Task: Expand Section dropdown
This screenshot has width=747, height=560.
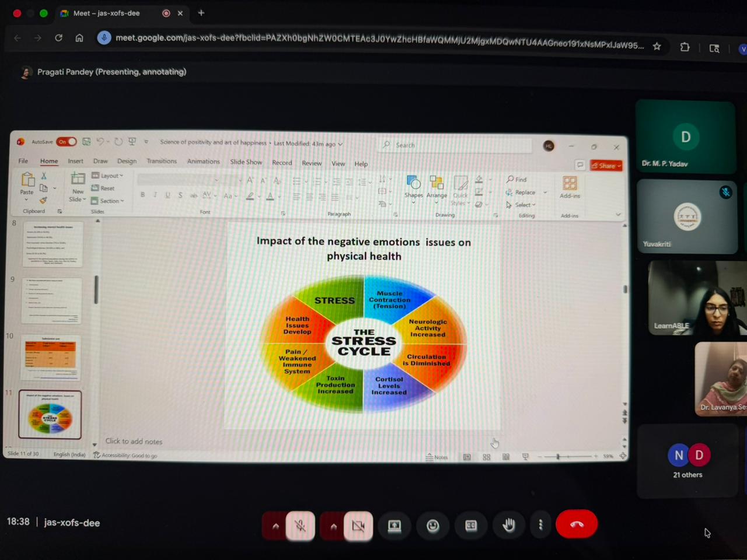Action: coord(108,201)
